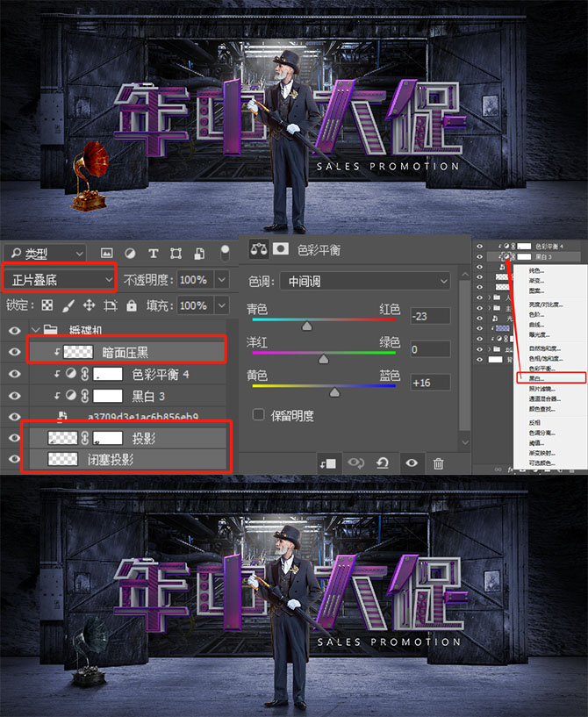Choose 亮度/对比度... from the adjustment menu

tap(546, 305)
